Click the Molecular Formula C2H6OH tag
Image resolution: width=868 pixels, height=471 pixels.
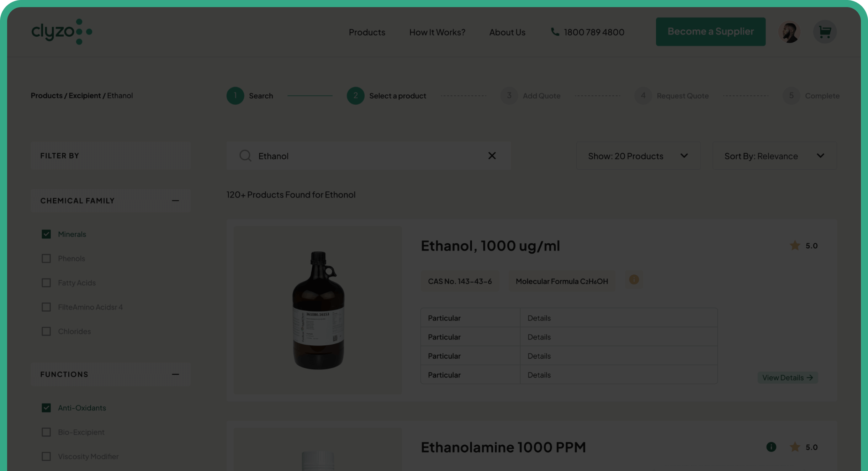562,281
